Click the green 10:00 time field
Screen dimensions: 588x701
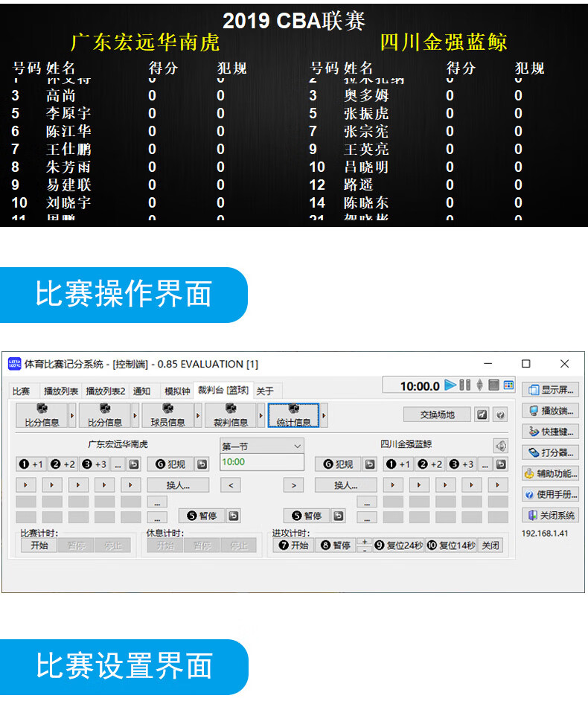[x=262, y=462]
